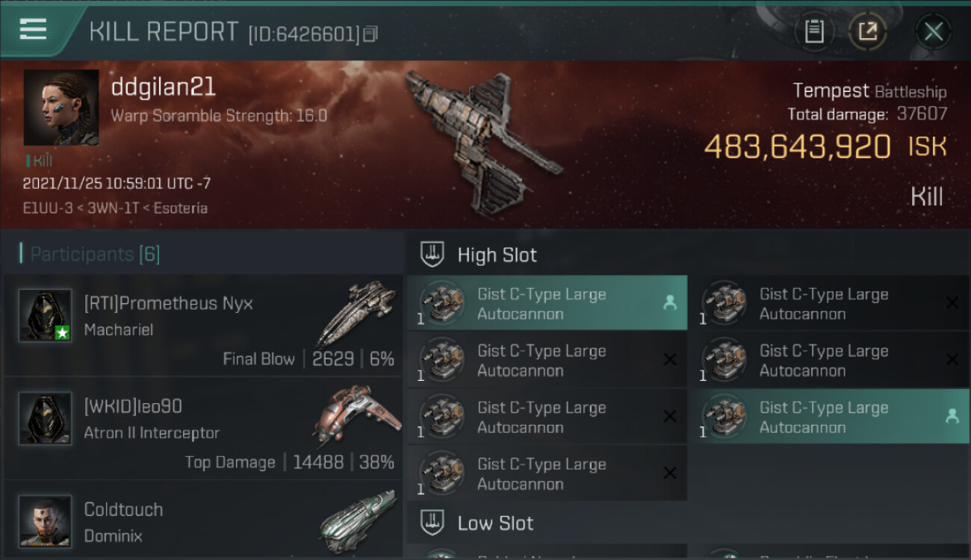Click the Machariel ship image
The height and width of the screenshot is (560, 971).
(356, 313)
